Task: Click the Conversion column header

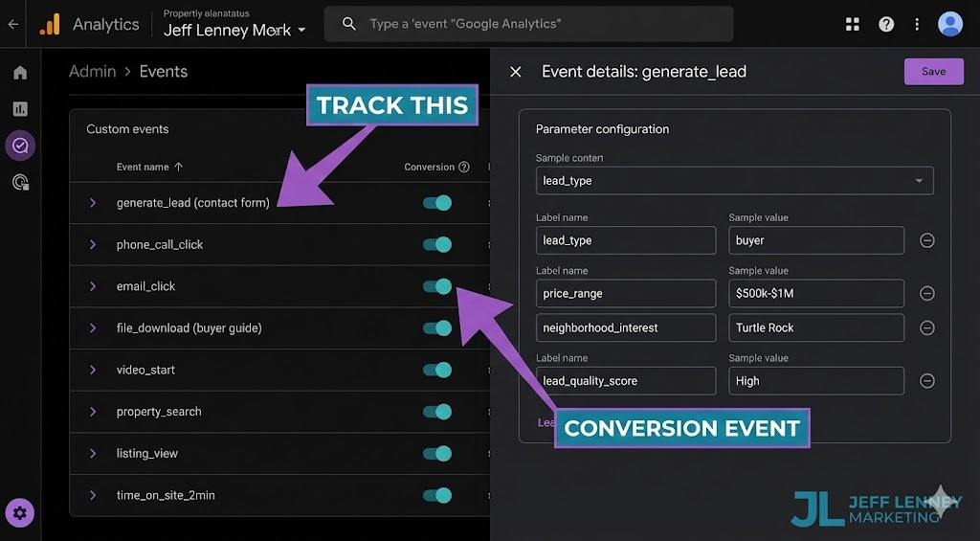Action: coord(430,167)
